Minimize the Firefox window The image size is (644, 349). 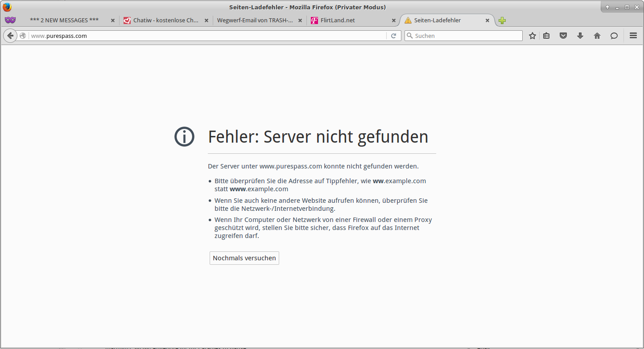click(617, 7)
